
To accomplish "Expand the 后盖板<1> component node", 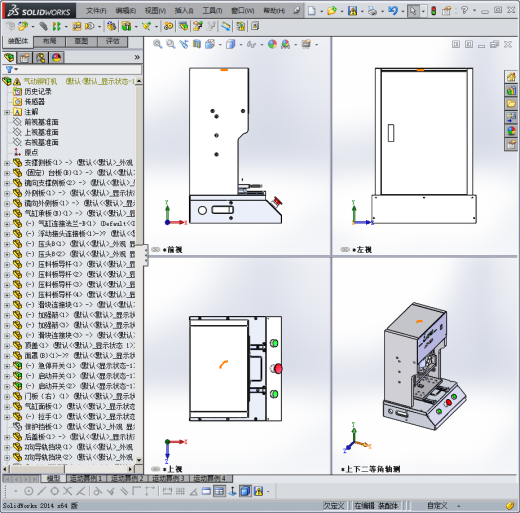I will [x=7, y=437].
